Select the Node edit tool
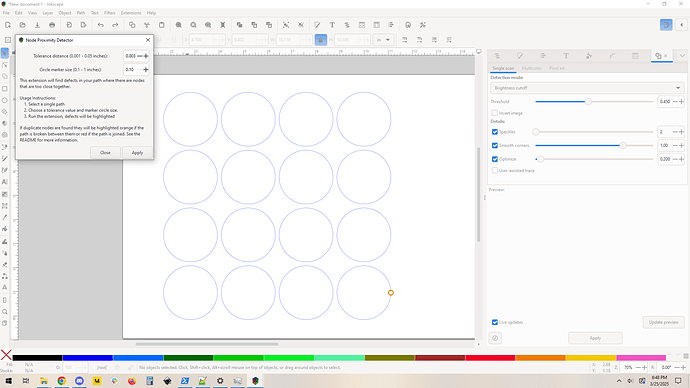The height and width of the screenshot is (388, 690). pyautogui.click(x=5, y=65)
